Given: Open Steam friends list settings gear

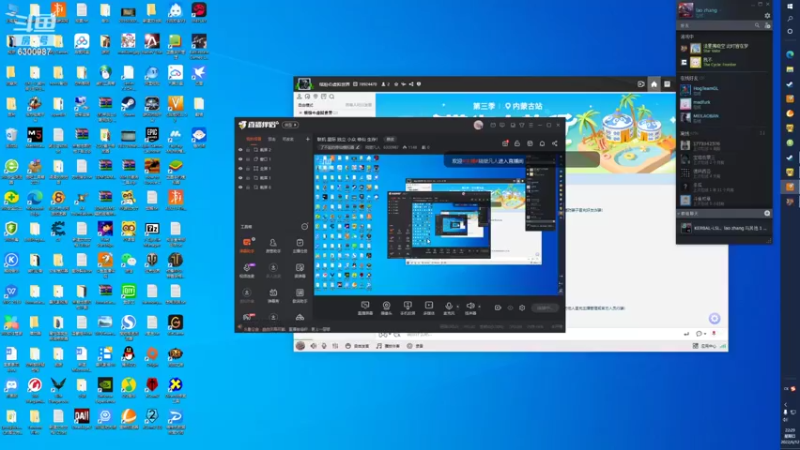Looking at the screenshot, I should (x=767, y=16).
